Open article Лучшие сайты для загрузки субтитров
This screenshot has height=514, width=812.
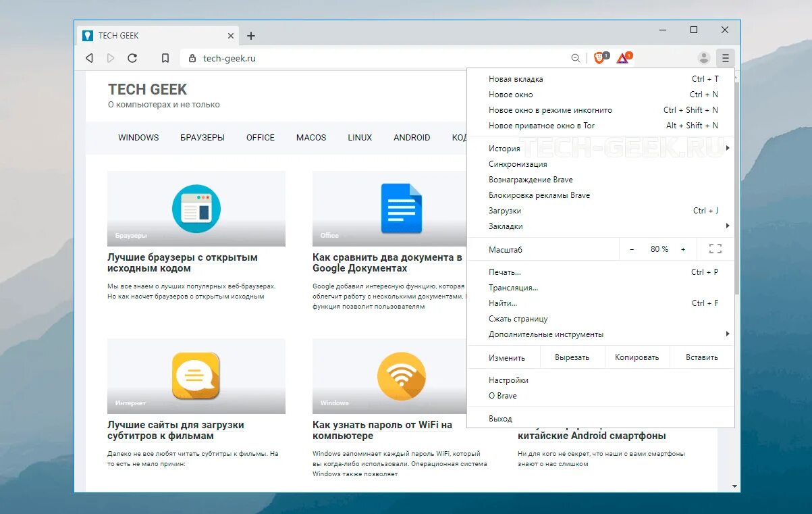pyautogui.click(x=175, y=430)
